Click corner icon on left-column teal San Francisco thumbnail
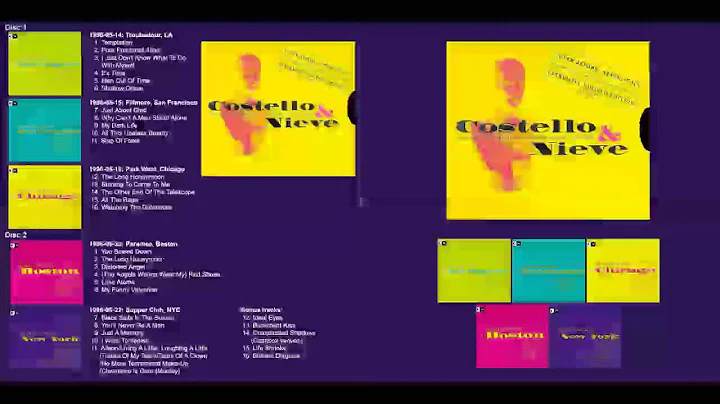The width and height of the screenshot is (720, 404). (13, 103)
